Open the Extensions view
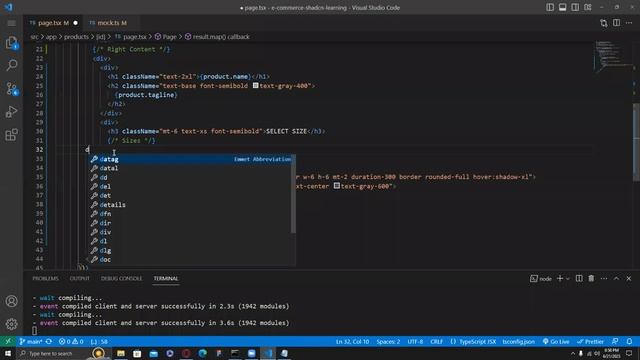 [11, 135]
